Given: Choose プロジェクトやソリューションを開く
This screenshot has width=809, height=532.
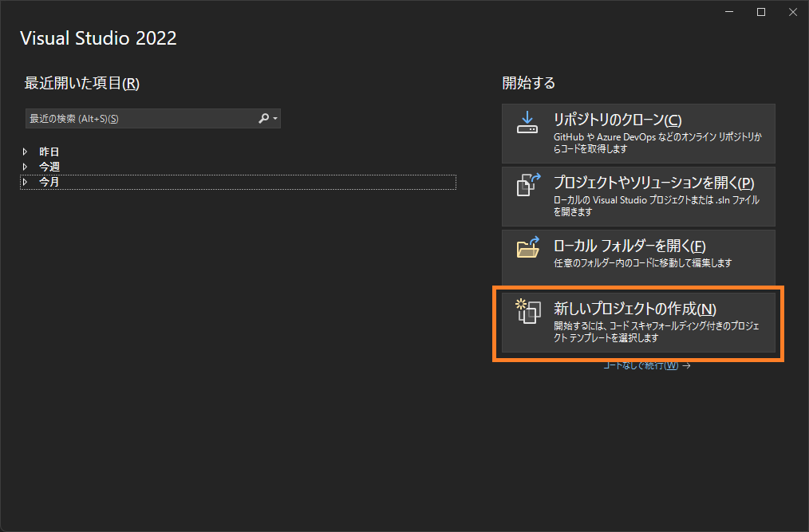Looking at the screenshot, I should click(638, 196).
